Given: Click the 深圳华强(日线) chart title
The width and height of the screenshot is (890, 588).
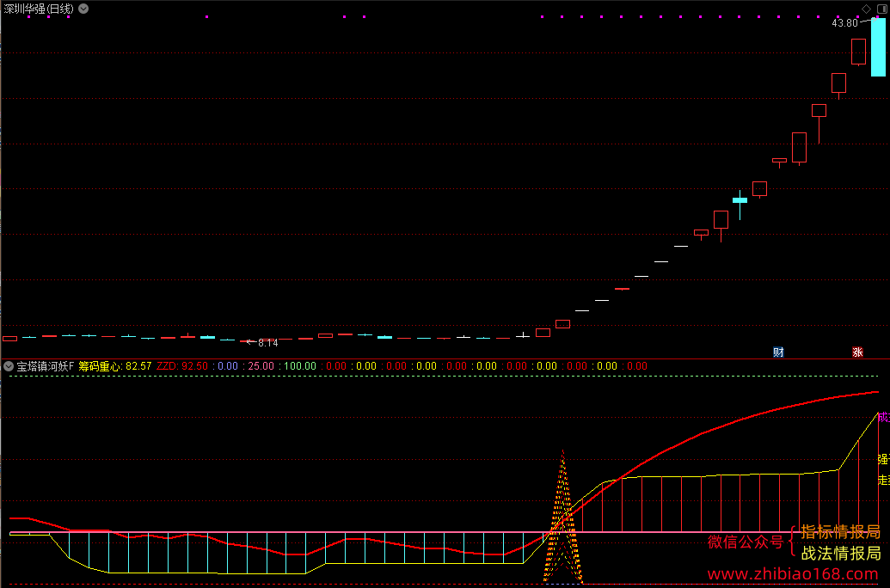Looking at the screenshot, I should pyautogui.click(x=39, y=9).
